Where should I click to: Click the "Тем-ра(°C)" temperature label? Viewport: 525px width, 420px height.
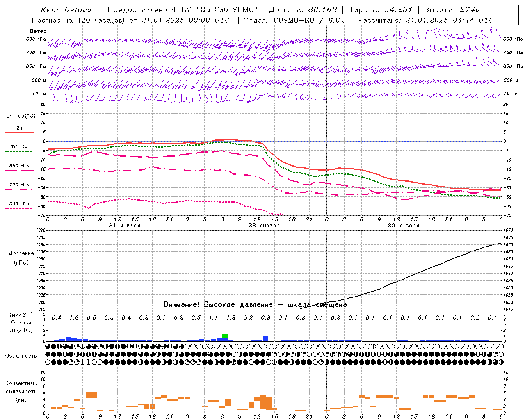(x=19, y=116)
